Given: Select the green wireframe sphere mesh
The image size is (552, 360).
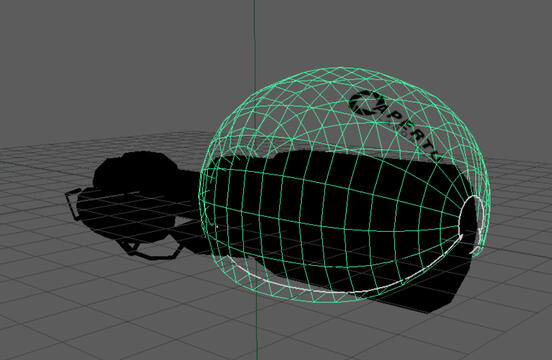Looking at the screenshot, I should click(x=345, y=185).
